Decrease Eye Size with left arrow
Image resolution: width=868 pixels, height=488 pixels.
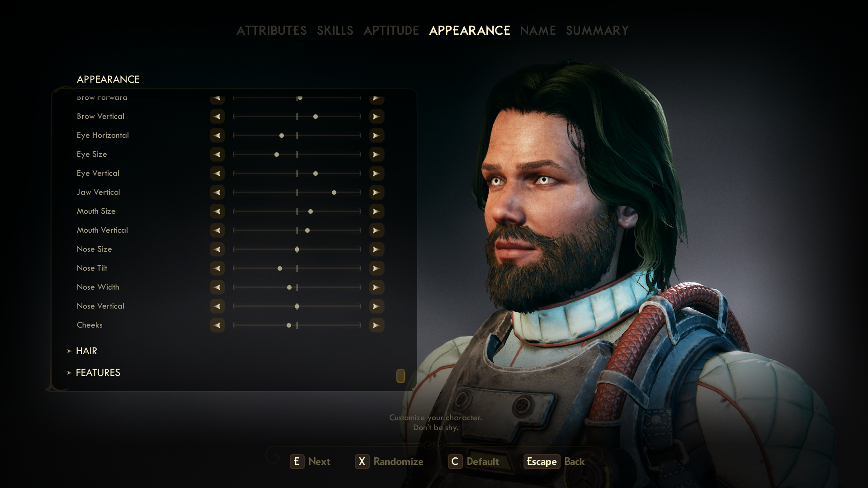217,155
